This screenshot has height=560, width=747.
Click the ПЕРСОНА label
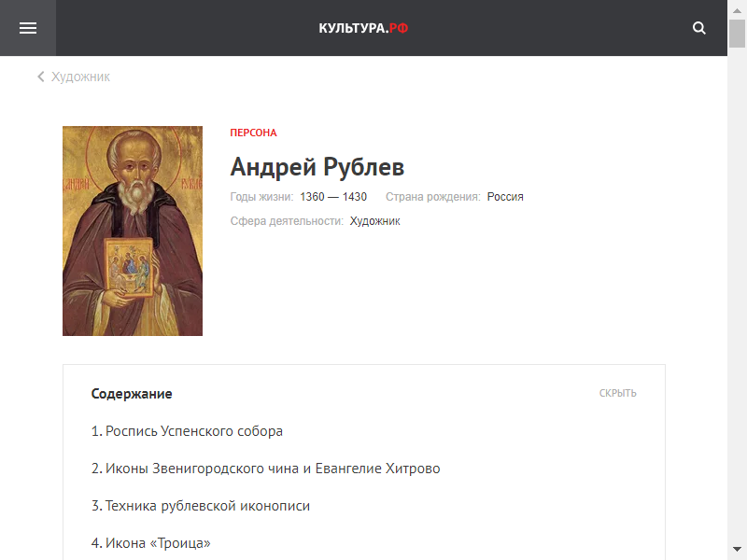(253, 133)
